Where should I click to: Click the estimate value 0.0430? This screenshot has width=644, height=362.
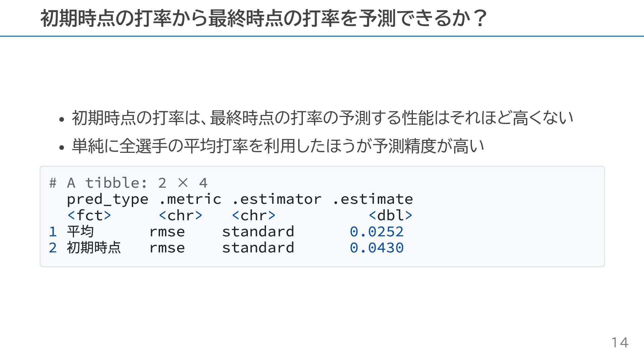coord(377,248)
